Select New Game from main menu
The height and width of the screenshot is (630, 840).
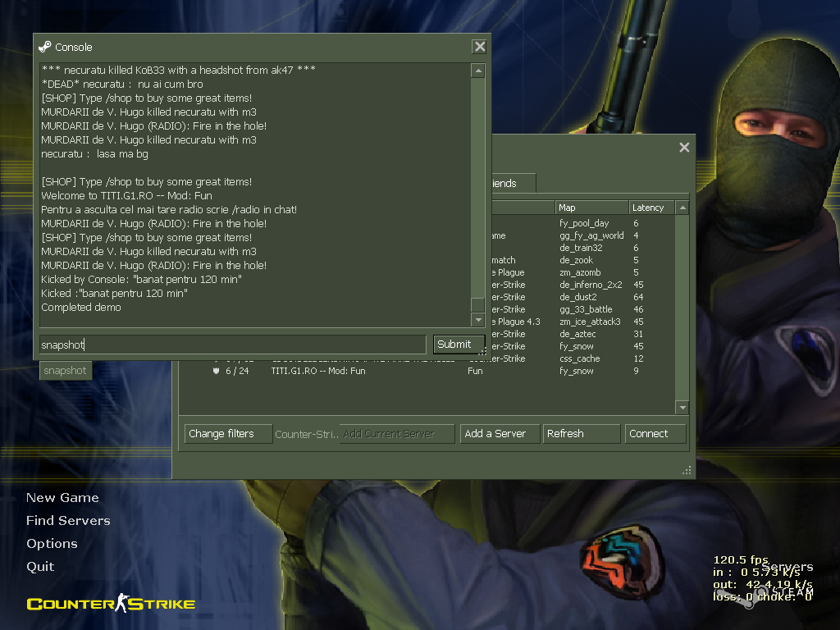(62, 498)
